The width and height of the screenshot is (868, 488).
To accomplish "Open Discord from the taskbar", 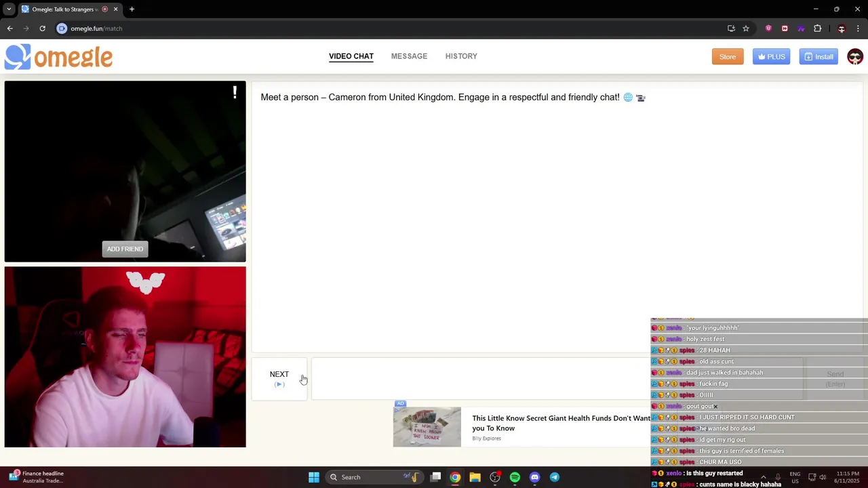I will [534, 477].
